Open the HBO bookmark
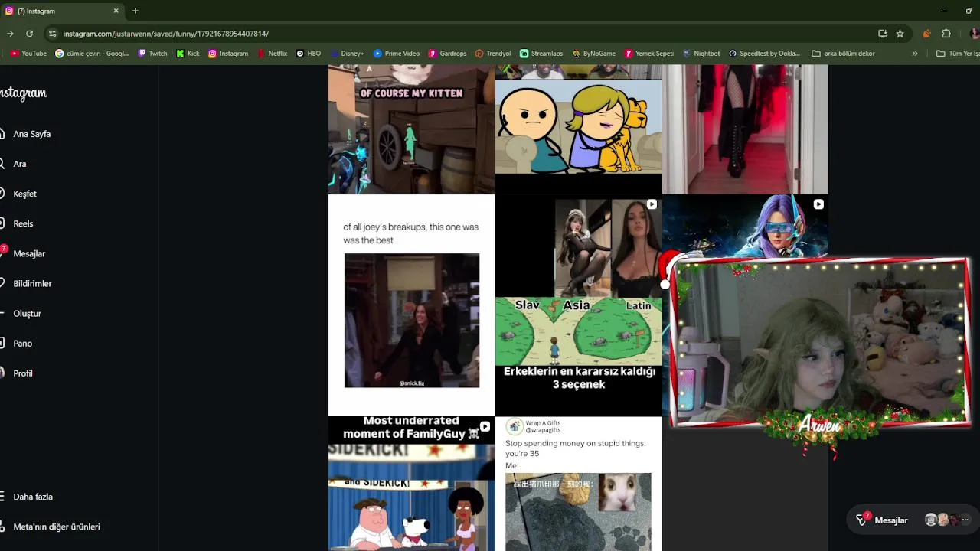The height and width of the screenshot is (551, 980). [308, 54]
